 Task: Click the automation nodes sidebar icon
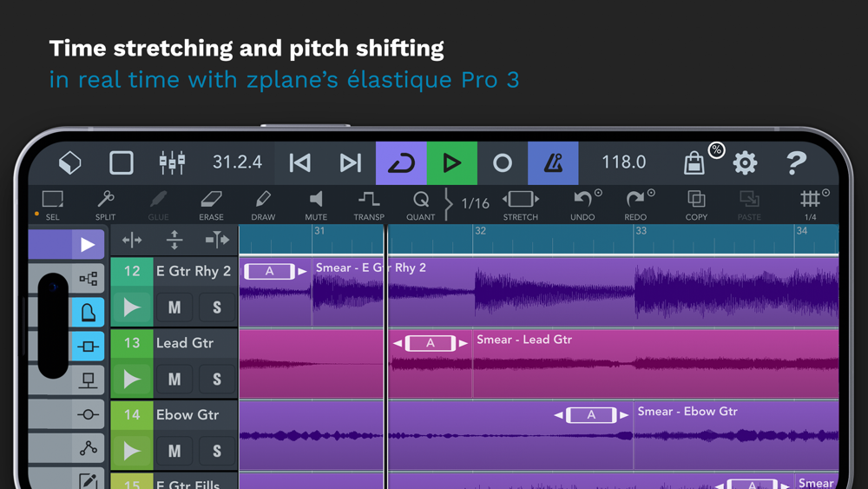[88, 448]
